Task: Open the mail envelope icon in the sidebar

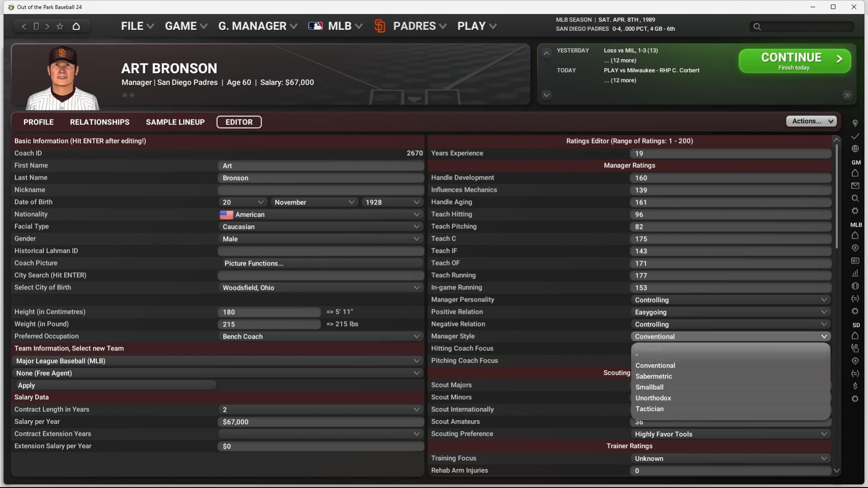Action: click(855, 186)
